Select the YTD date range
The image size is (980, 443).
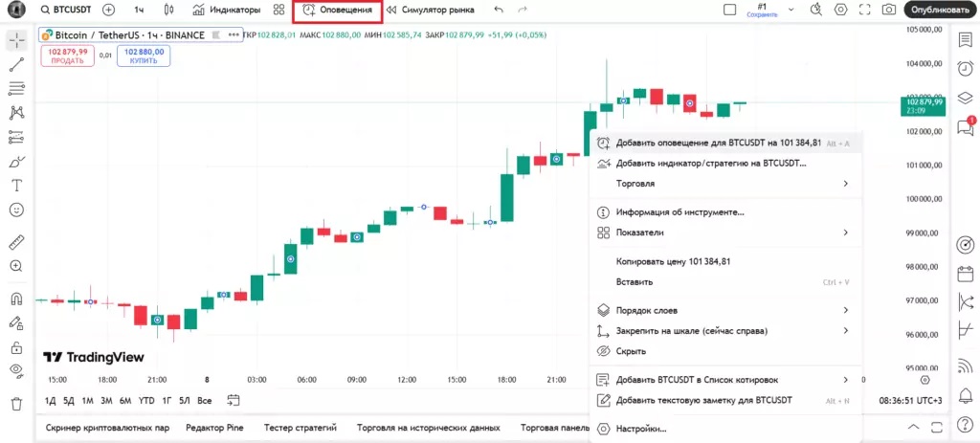(x=146, y=401)
